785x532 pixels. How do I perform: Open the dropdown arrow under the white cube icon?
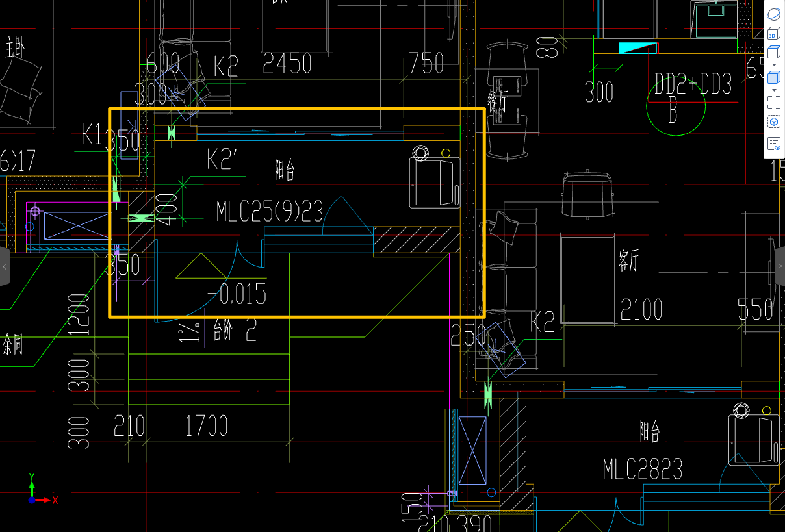tap(773, 65)
